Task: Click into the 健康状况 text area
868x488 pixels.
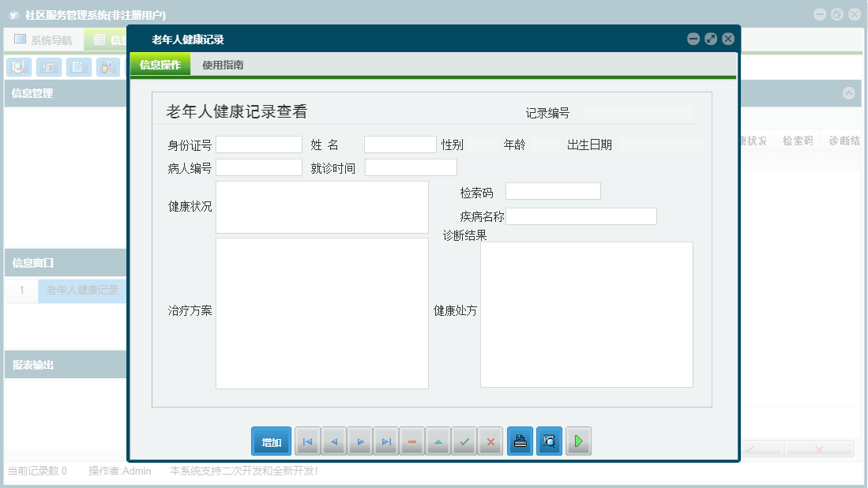Action: (x=322, y=207)
